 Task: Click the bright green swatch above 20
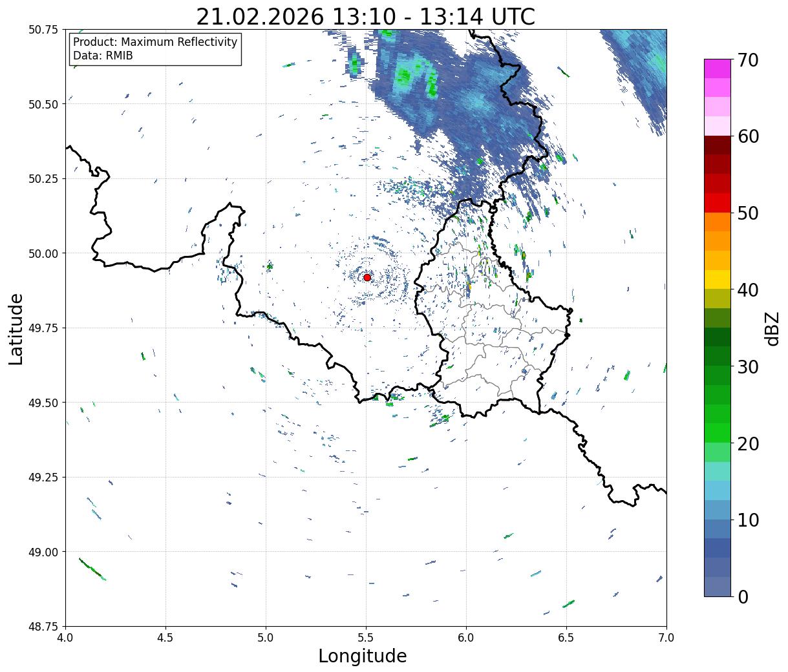(x=718, y=433)
